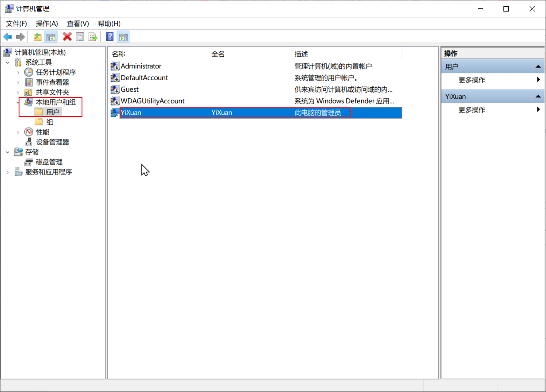The image size is (546, 392).
Task: Click the 共享文件夹 icon in tree
Action: coord(28,92)
